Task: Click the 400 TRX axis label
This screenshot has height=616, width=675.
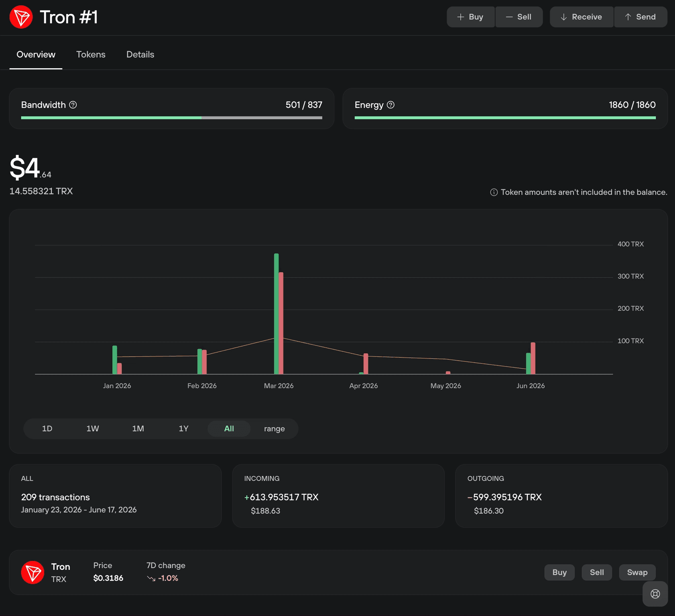Action: (630, 244)
